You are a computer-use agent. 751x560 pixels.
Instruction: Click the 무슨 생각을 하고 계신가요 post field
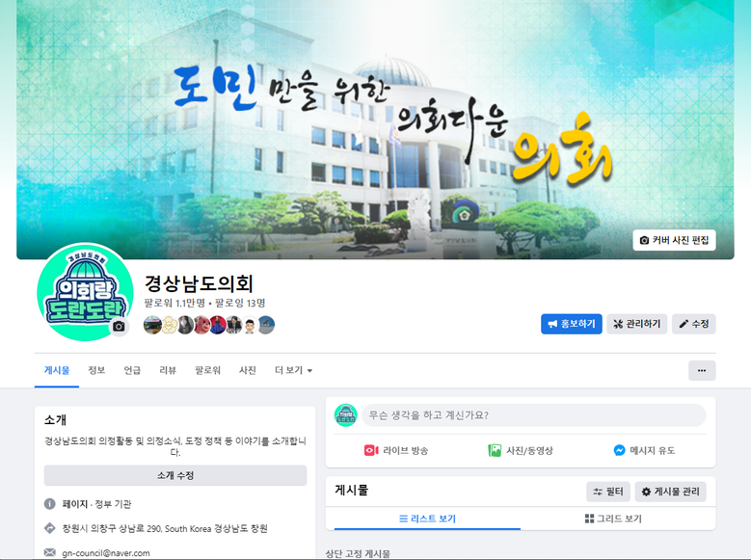[533, 414]
